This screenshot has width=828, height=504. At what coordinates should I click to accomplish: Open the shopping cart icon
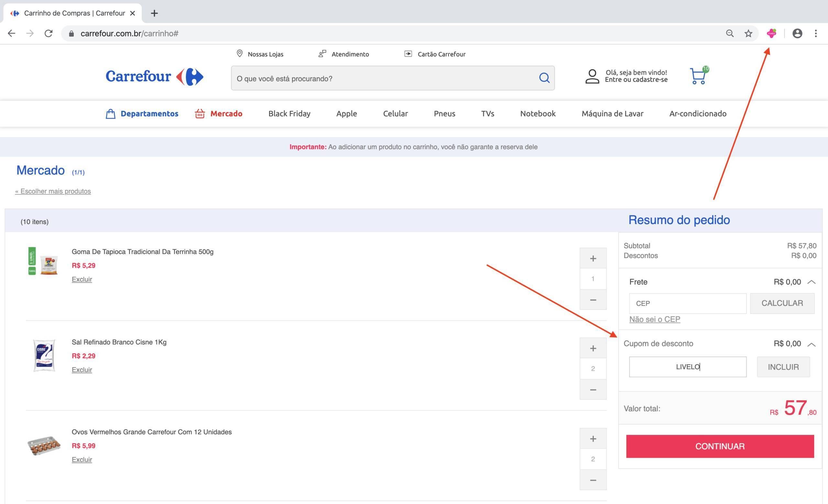click(x=699, y=76)
